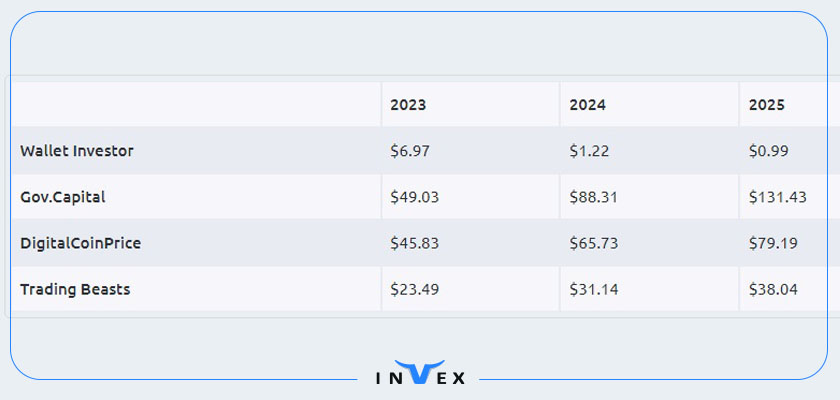
Task: Click the DigitalCoinPrice row label
Action: (x=80, y=244)
